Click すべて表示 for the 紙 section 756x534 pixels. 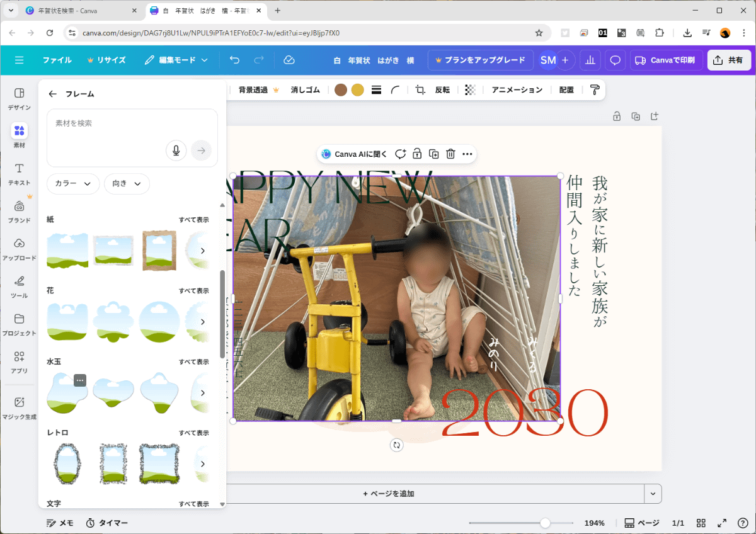193,220
